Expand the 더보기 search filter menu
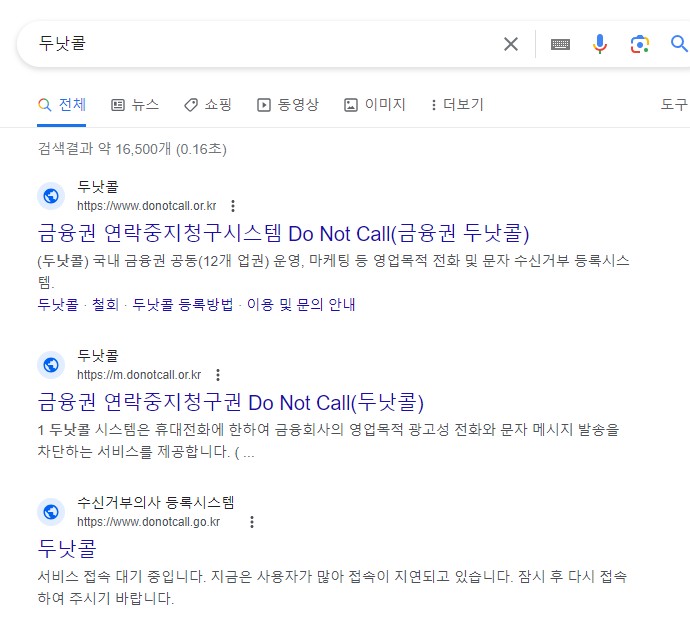This screenshot has height=628, width=690. 456,104
